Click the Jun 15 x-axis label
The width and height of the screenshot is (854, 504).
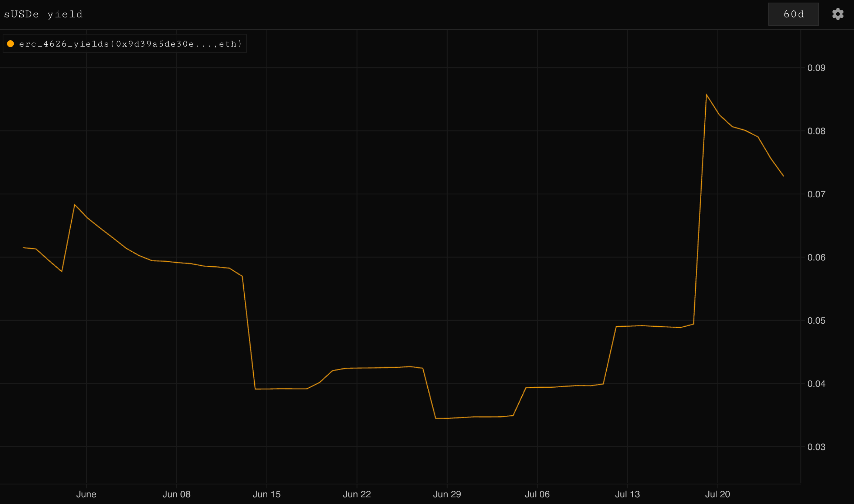267,494
